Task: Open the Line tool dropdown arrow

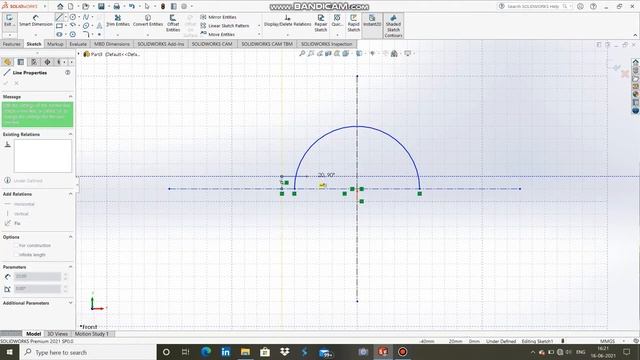Action: click(66, 17)
